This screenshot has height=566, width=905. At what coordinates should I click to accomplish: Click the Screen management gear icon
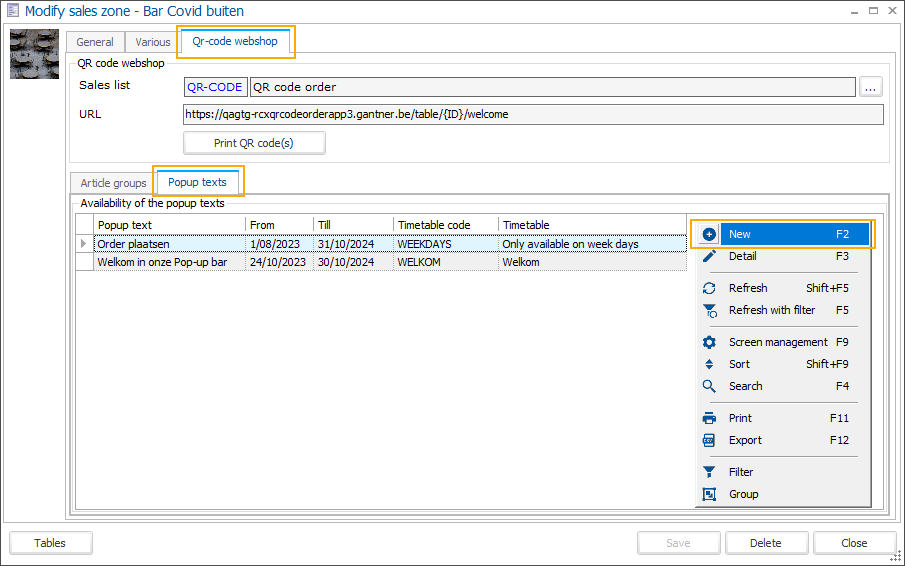709,342
